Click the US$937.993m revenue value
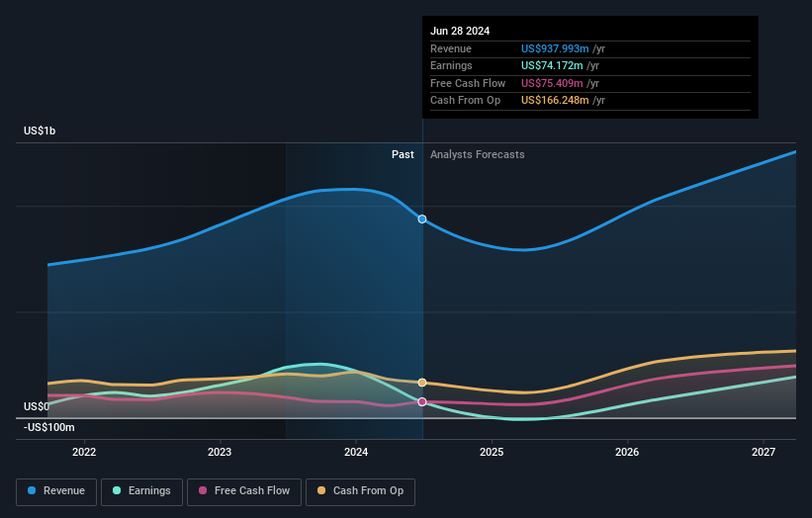812x518 pixels. coord(555,48)
